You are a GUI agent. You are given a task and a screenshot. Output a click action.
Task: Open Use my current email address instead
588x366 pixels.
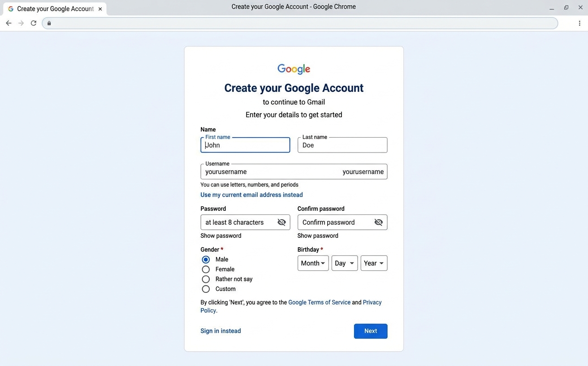(251, 195)
